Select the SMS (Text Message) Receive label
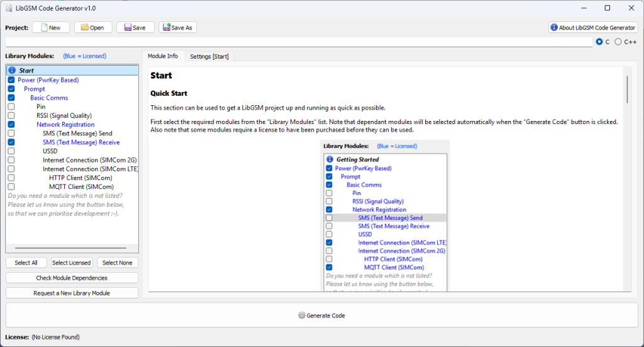Image resolution: width=644 pixels, height=347 pixels. (81, 142)
